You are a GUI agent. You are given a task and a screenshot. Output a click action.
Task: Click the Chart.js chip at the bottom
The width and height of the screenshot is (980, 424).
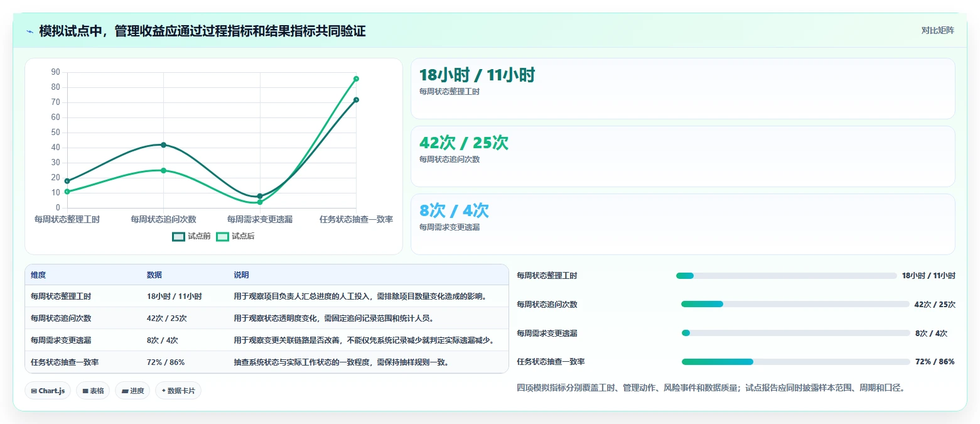coord(48,391)
